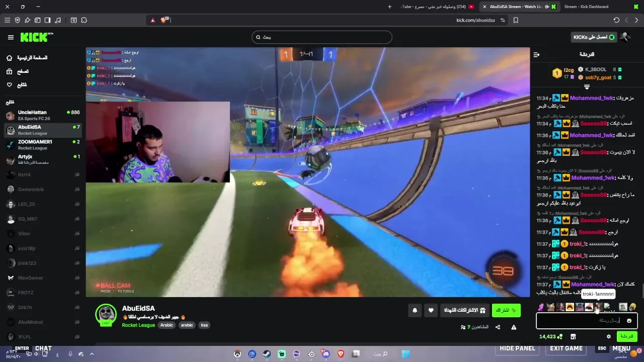Open chat settings gear icon
Screen dimensions: 644x362
coord(609,336)
